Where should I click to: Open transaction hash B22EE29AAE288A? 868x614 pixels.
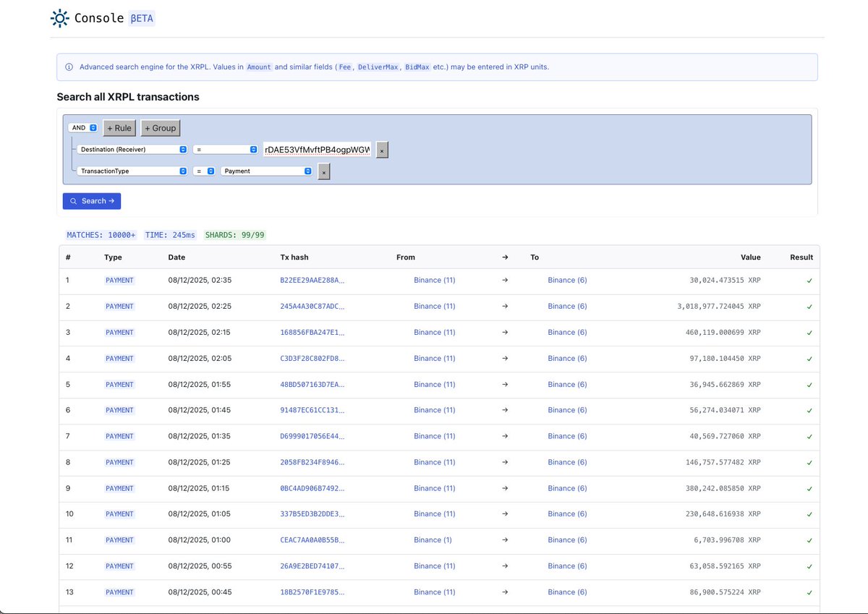[x=312, y=280]
